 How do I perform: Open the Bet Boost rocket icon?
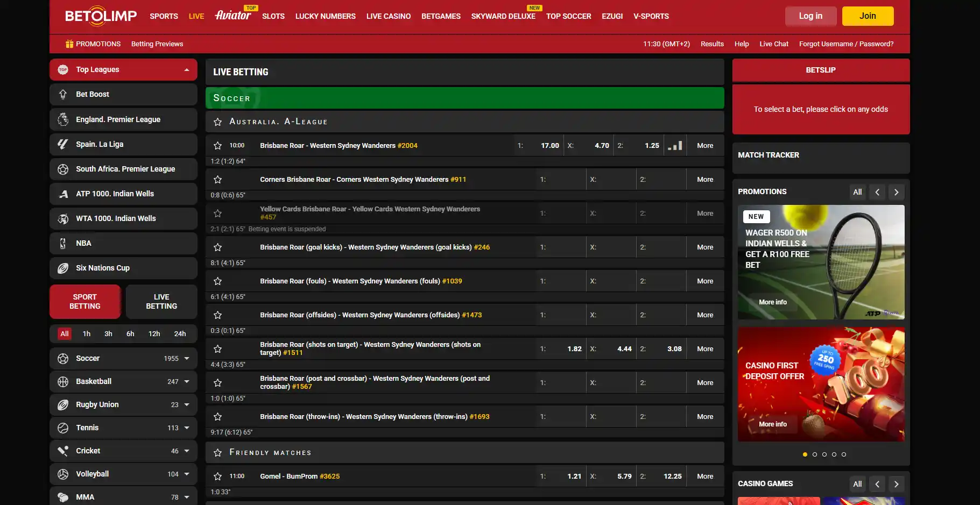click(63, 94)
